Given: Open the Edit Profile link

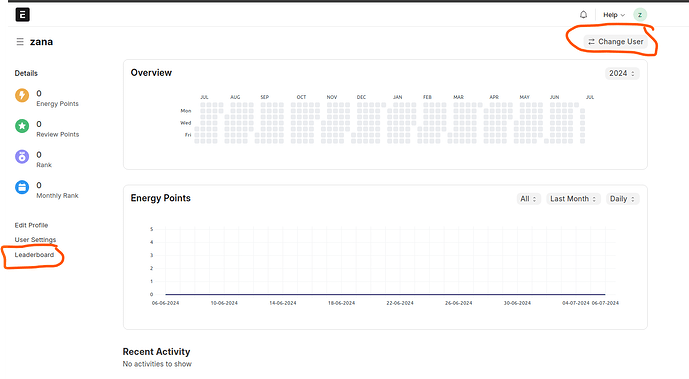Looking at the screenshot, I should pos(31,225).
